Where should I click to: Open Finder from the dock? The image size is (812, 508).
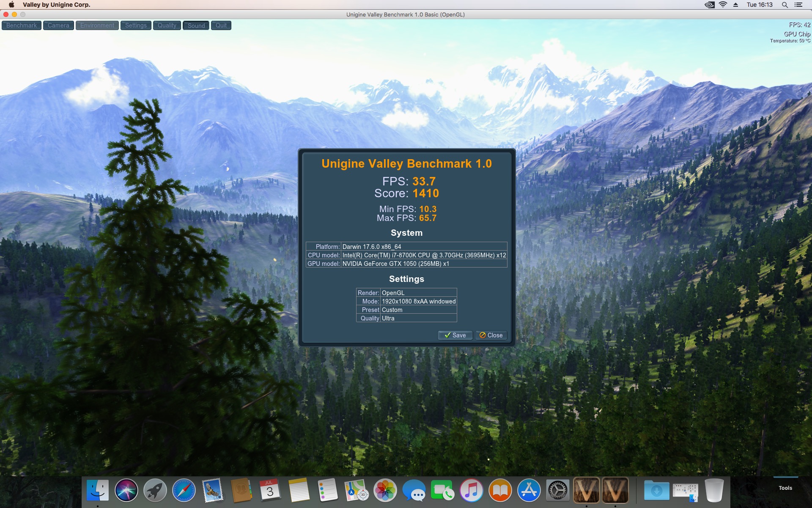point(98,490)
